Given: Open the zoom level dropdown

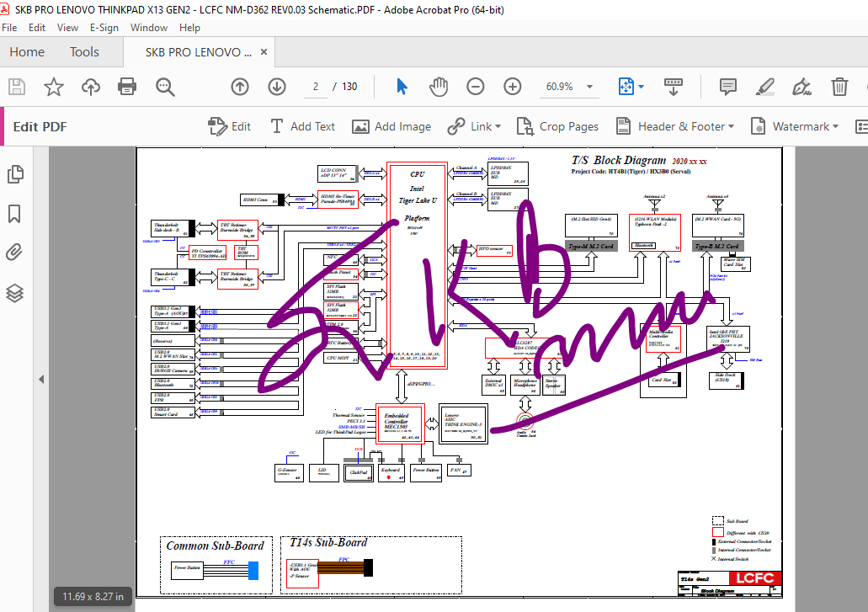Looking at the screenshot, I should tap(589, 87).
